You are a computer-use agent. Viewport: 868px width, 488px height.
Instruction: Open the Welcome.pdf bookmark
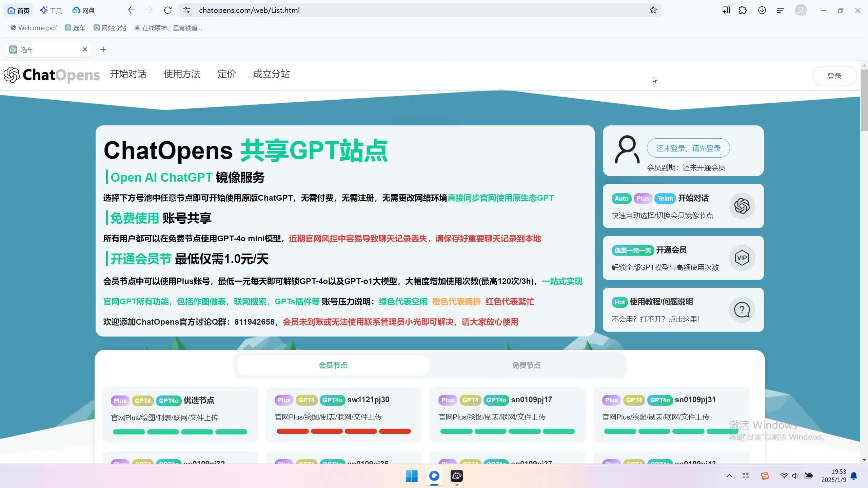34,28
